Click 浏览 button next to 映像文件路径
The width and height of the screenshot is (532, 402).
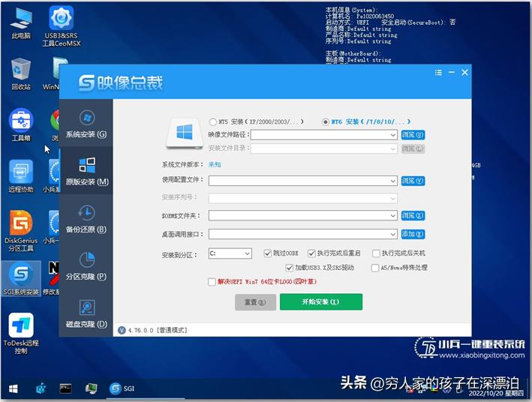click(x=413, y=135)
